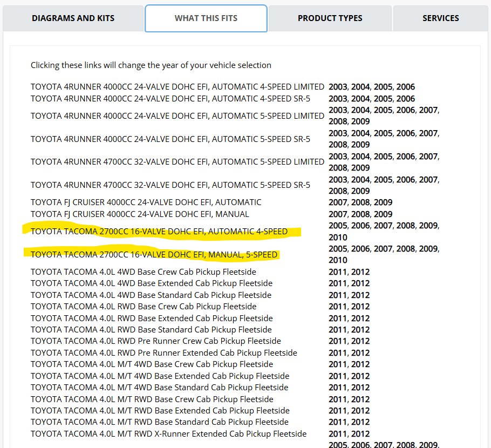Image resolution: width=491 pixels, height=448 pixels.
Task: Click 2012 for Tacoma 4.0L RWD Base Crew Cab
Action: (360, 307)
